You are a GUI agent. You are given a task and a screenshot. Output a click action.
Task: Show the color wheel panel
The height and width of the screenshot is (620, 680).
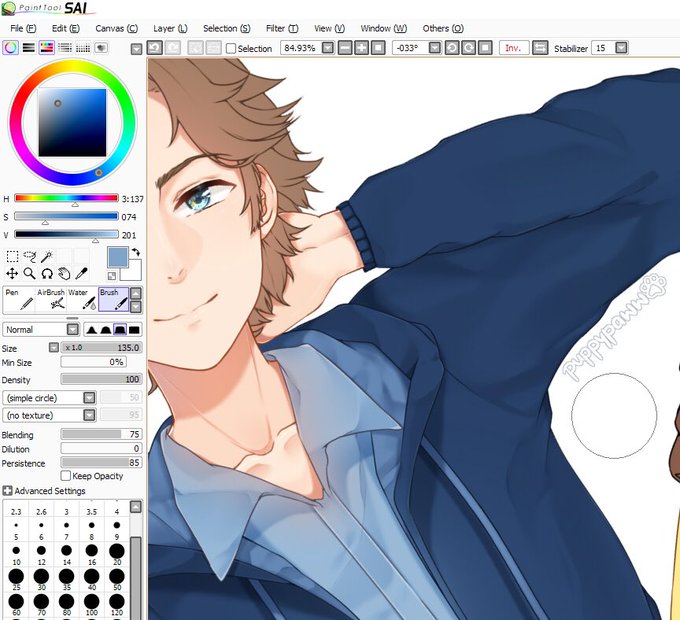tap(10, 48)
